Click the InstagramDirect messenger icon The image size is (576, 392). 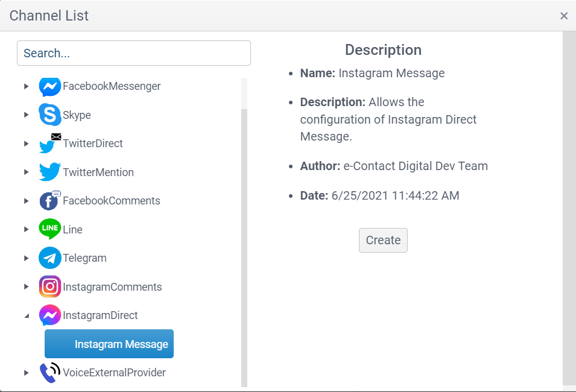pos(50,315)
